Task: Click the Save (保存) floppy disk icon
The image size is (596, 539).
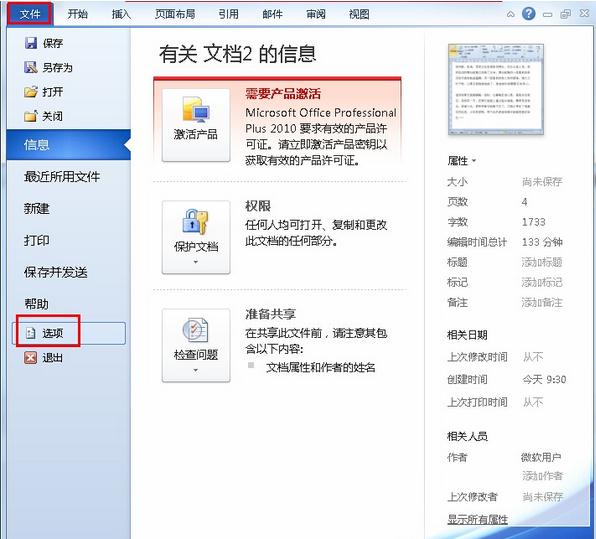Action: tap(31, 43)
